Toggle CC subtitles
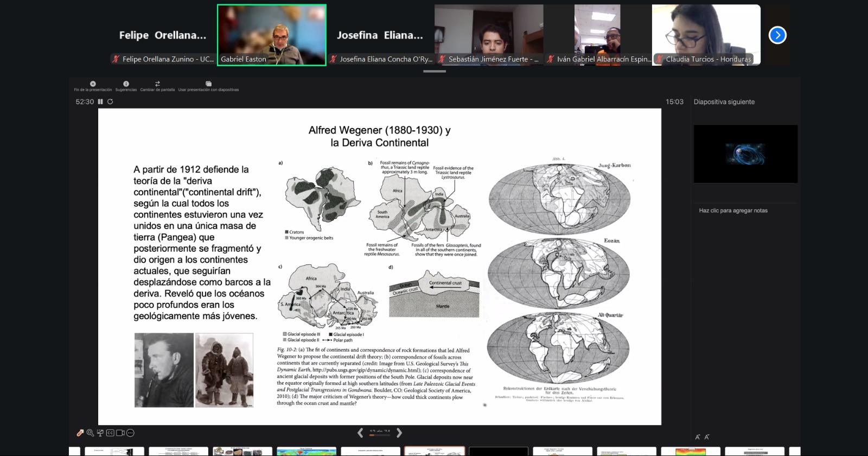The width and height of the screenshot is (868, 456). [110, 433]
